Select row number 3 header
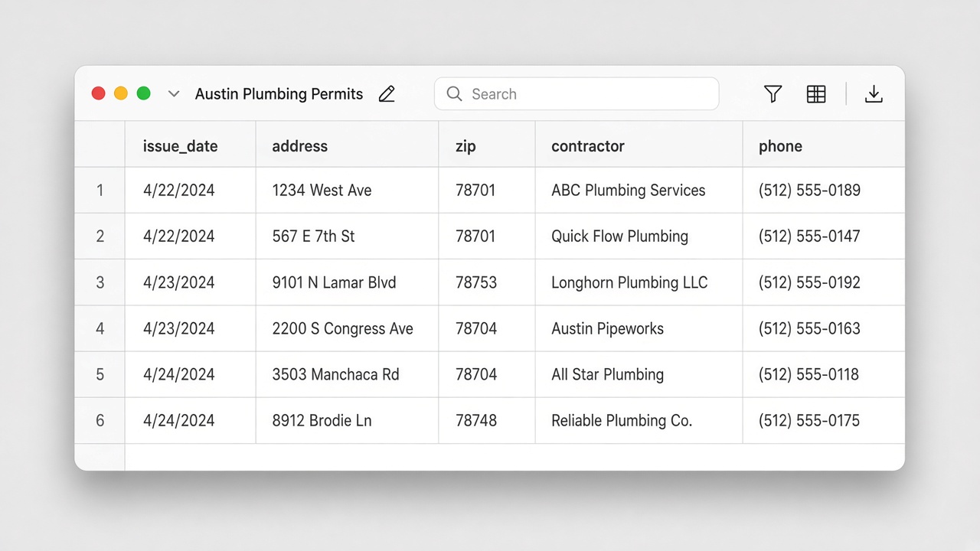 100,282
